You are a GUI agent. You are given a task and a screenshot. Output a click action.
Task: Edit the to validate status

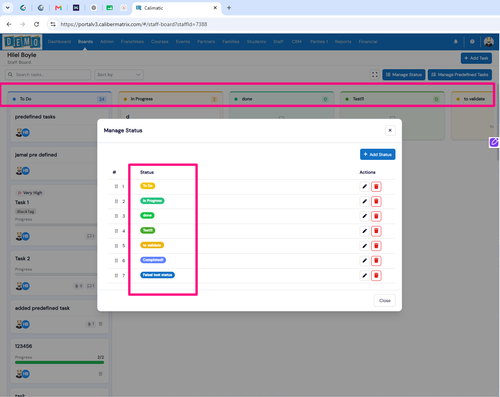pos(364,246)
